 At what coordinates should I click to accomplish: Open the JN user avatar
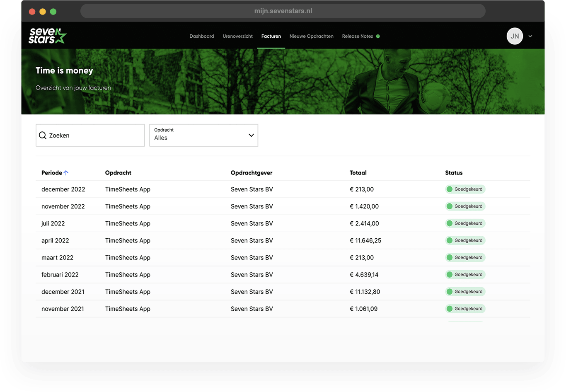pos(515,36)
